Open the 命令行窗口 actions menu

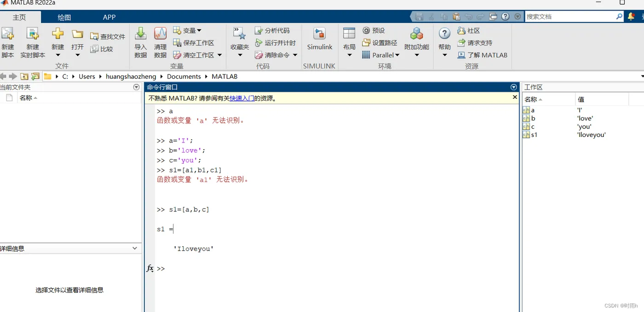[x=514, y=87]
